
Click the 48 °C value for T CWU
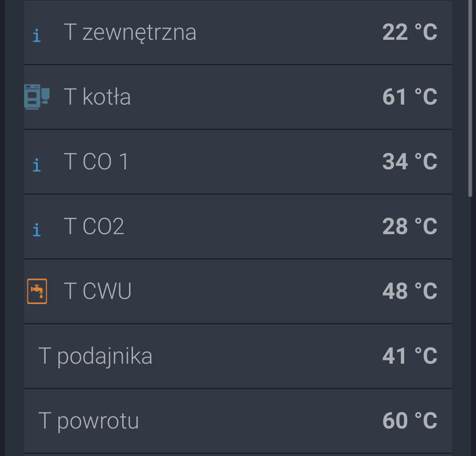[x=410, y=291]
